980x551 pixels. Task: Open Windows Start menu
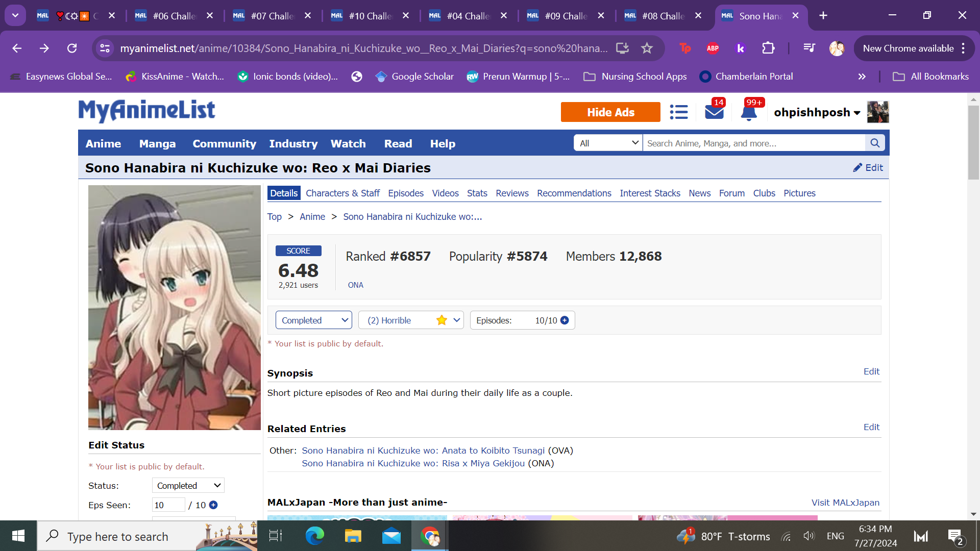tap(18, 536)
